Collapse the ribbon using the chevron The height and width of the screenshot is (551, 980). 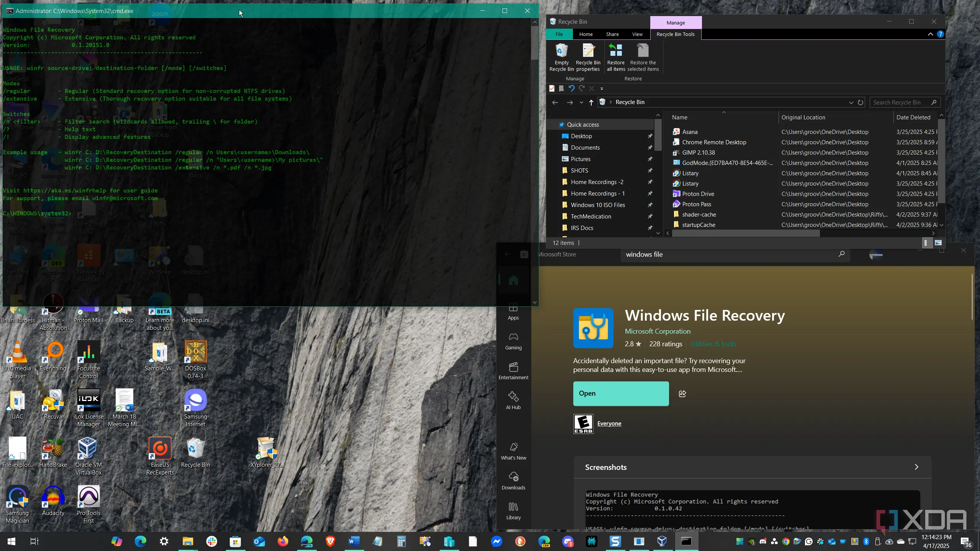[x=930, y=34]
